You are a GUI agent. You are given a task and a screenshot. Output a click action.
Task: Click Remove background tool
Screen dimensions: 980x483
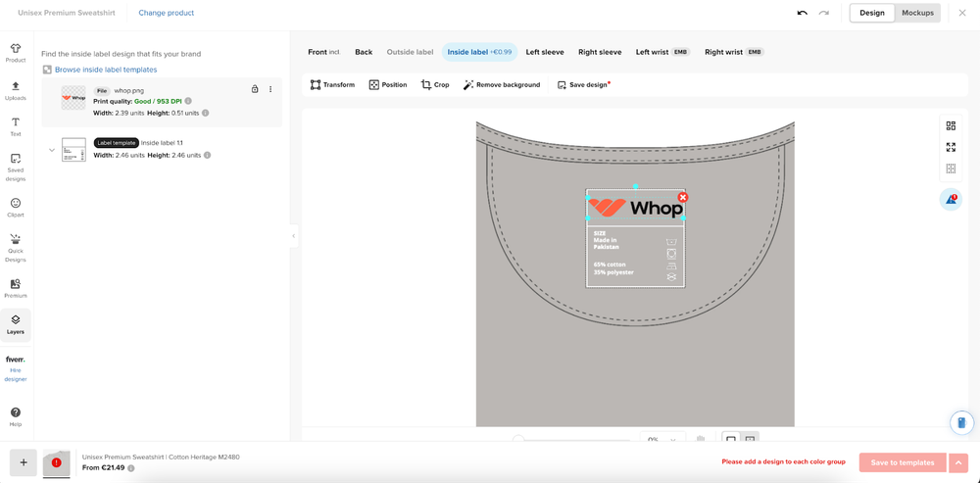(501, 85)
